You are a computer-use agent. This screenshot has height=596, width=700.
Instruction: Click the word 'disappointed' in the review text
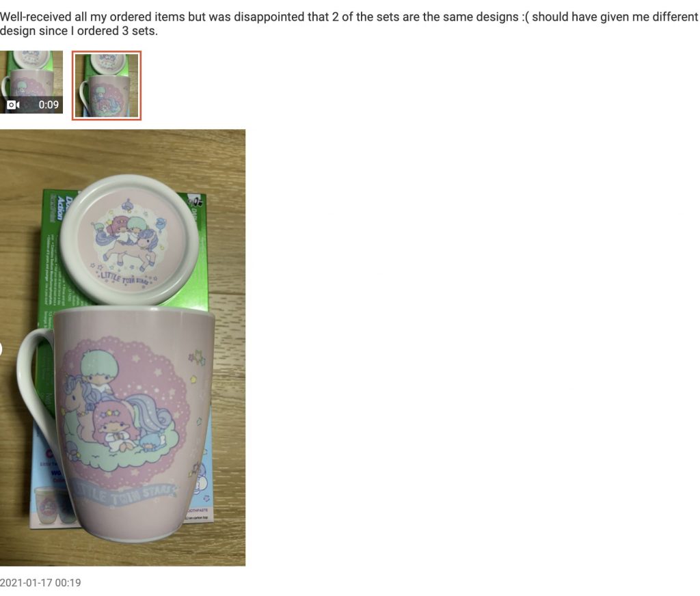coord(269,17)
